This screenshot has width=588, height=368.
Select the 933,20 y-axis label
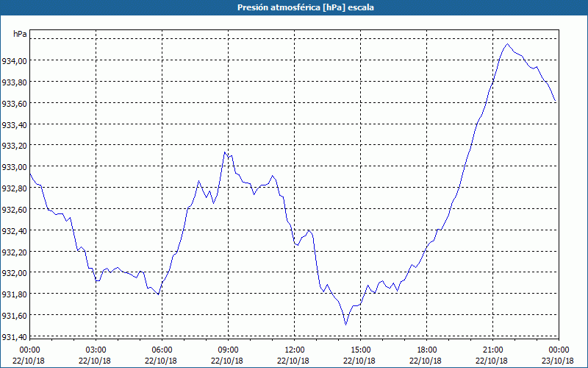[x=14, y=145]
